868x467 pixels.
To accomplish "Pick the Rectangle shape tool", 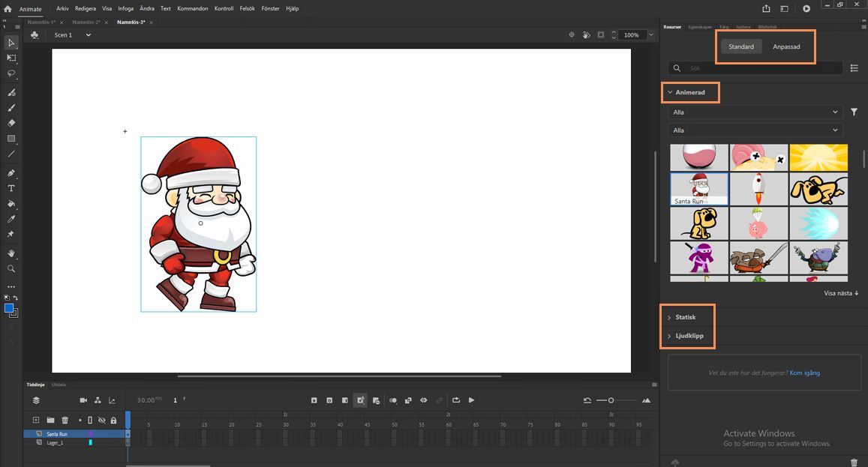I will pos(11,139).
